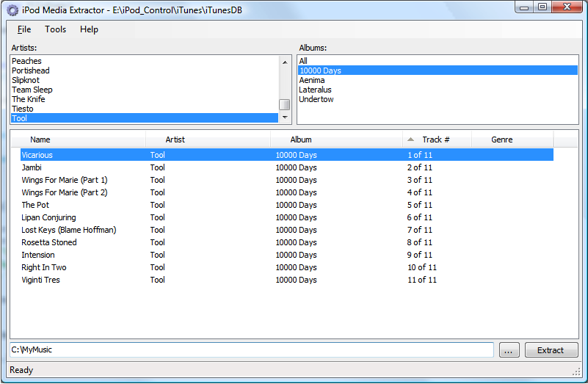Image resolution: width=588 pixels, height=384 pixels.
Task: Maximize the iPod Media Extractor window
Action: coord(542,7)
